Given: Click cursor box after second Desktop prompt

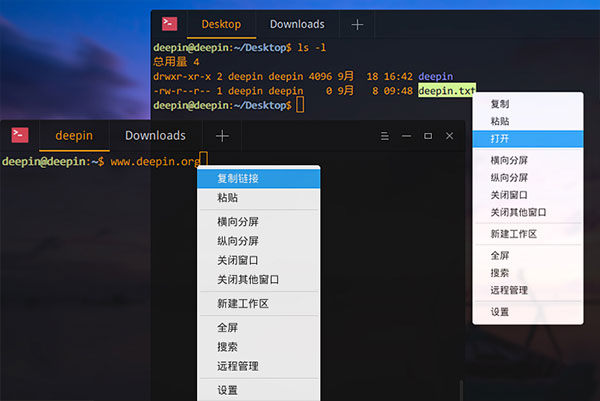Looking at the screenshot, I should coord(300,105).
